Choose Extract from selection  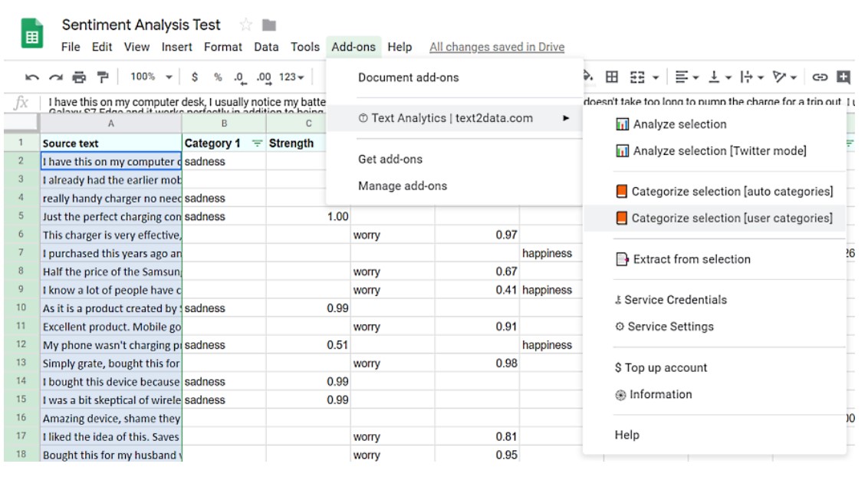683,259
